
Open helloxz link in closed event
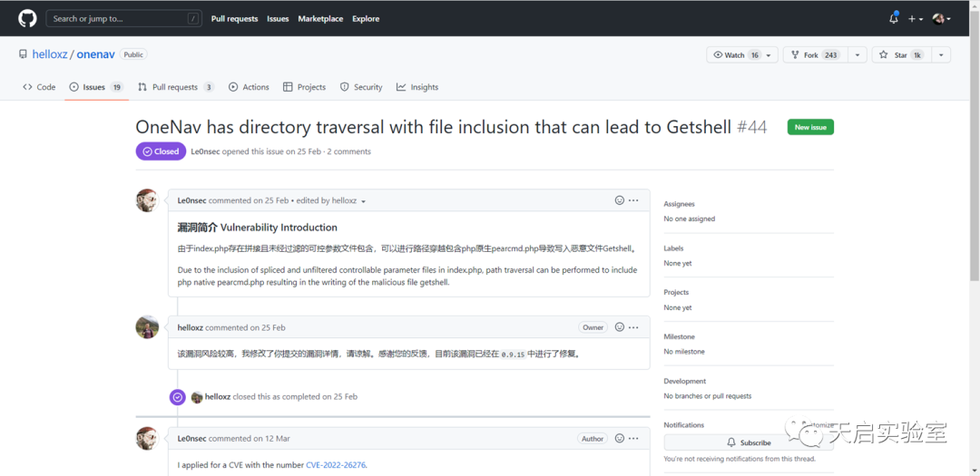pos(218,397)
